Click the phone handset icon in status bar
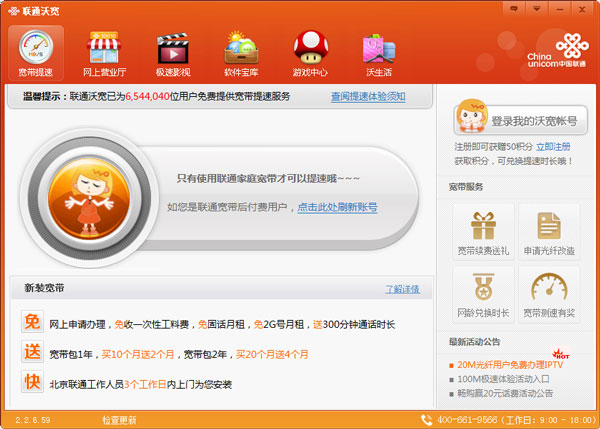The image size is (600, 429). point(427,420)
